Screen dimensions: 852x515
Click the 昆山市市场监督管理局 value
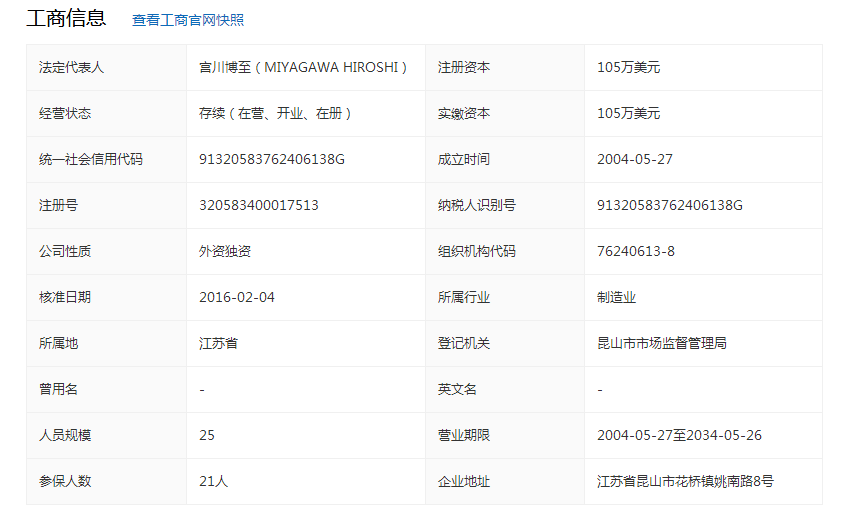click(x=662, y=343)
